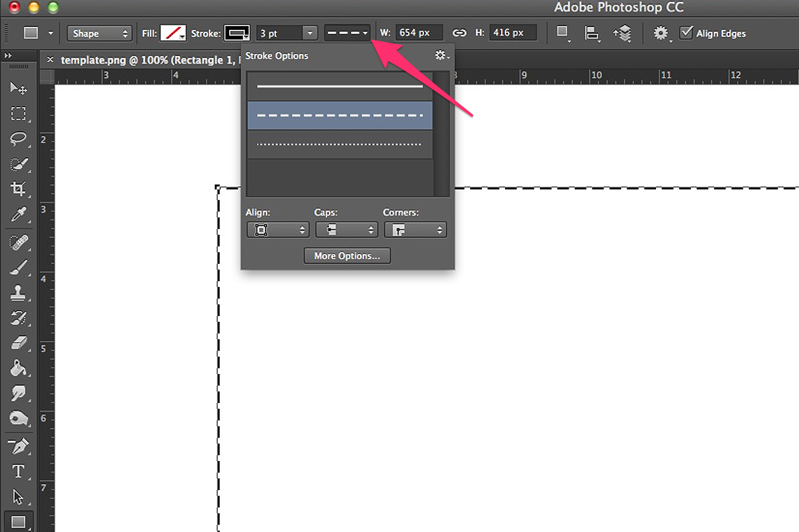This screenshot has height=532, width=799.
Task: Select the dotted line stroke option
Action: click(340, 144)
